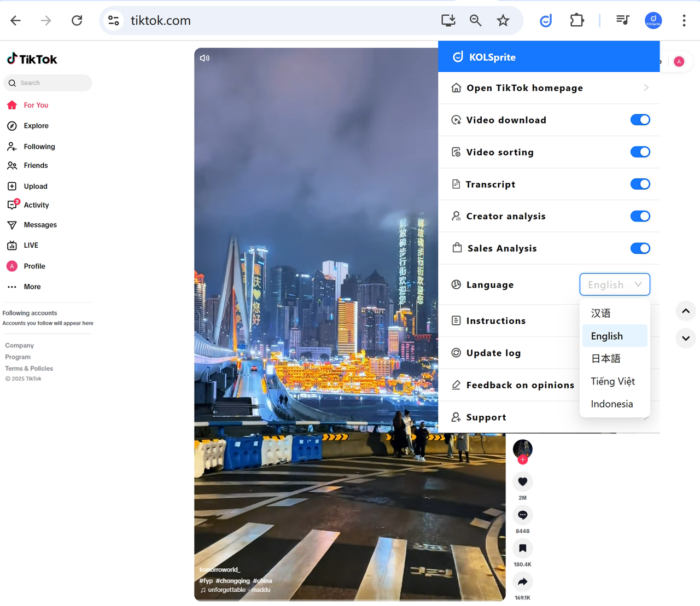Go to the previous video with up arrow

(x=686, y=311)
